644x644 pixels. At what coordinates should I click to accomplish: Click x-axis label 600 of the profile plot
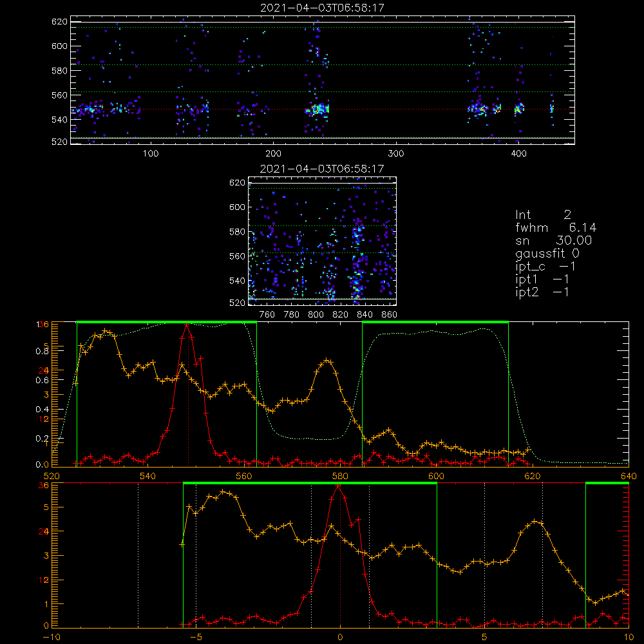[x=436, y=476]
